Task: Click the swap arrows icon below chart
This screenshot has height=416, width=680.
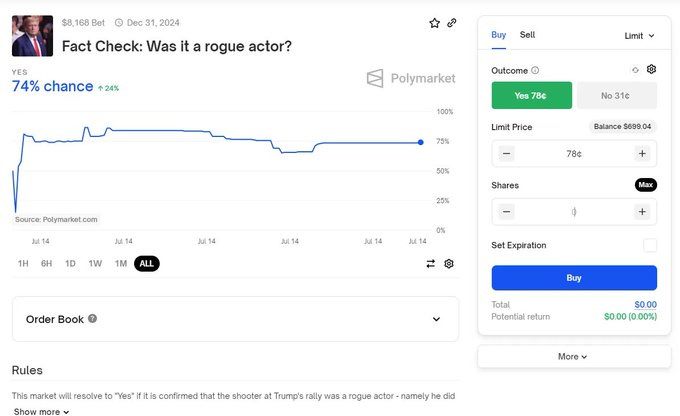Action: (431, 264)
